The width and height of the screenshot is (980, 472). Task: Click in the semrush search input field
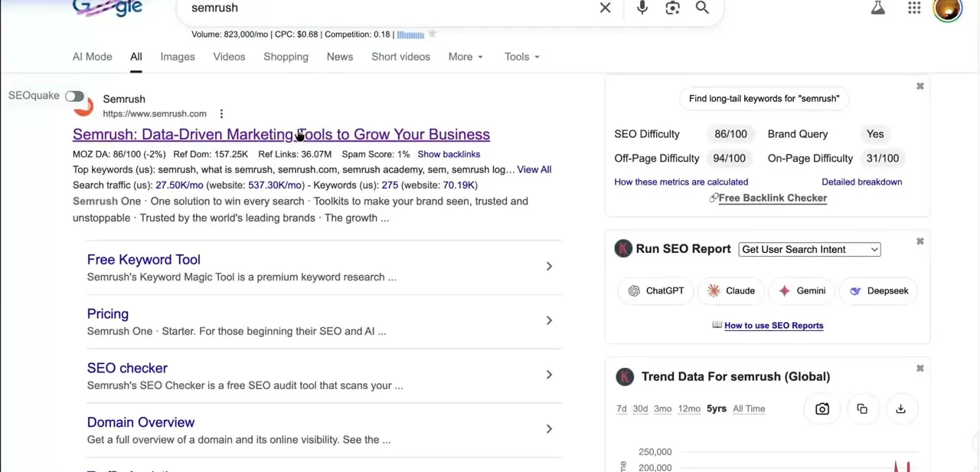coord(387,8)
